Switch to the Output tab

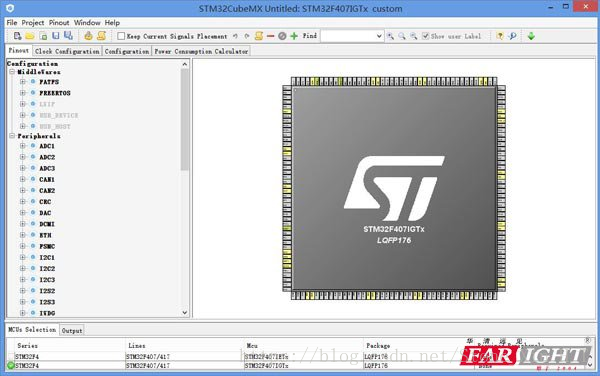72,330
